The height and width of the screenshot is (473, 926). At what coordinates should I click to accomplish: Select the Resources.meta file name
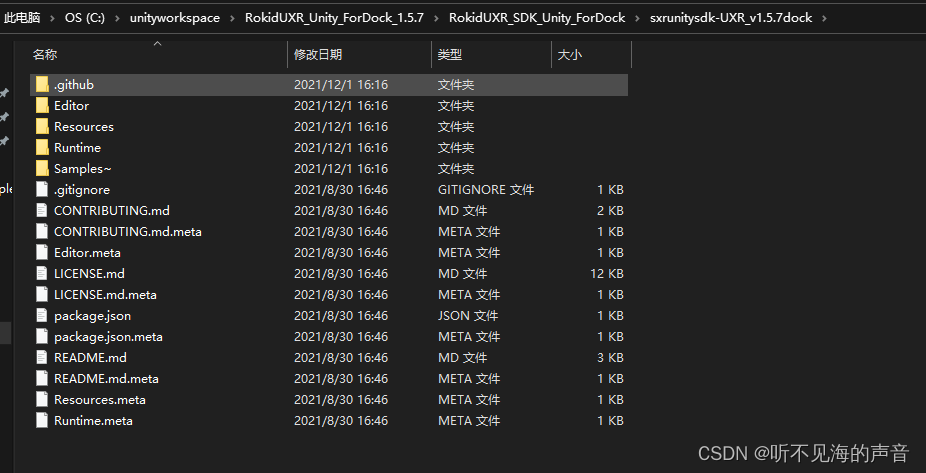coord(100,400)
